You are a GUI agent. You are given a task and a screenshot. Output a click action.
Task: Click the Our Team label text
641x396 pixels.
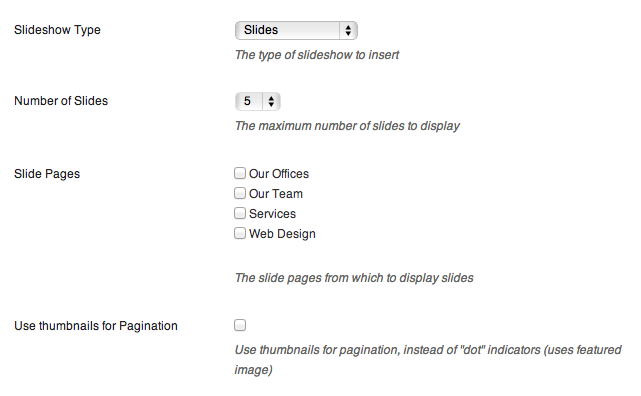pyautogui.click(x=276, y=194)
